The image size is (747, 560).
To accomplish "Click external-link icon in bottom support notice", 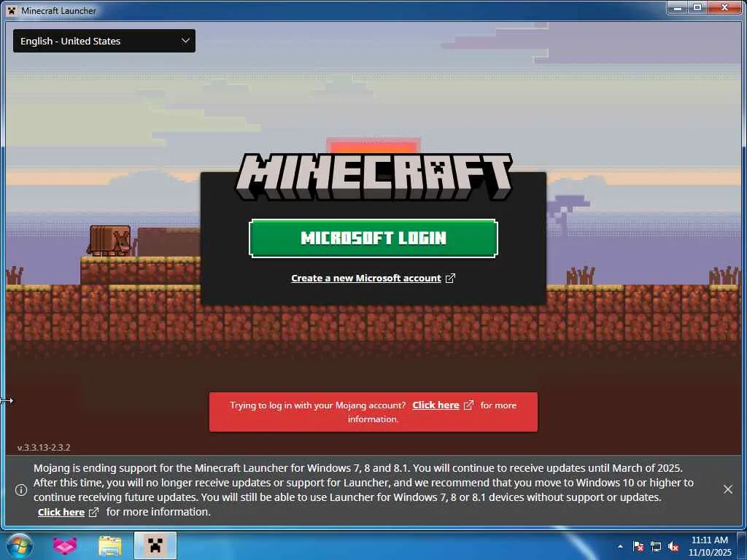I will tap(94, 513).
